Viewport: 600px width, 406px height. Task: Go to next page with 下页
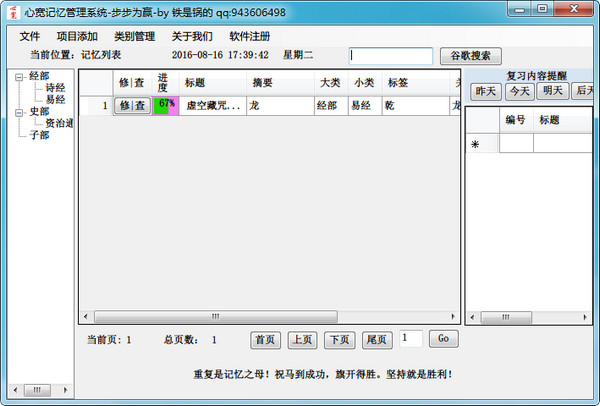(341, 339)
